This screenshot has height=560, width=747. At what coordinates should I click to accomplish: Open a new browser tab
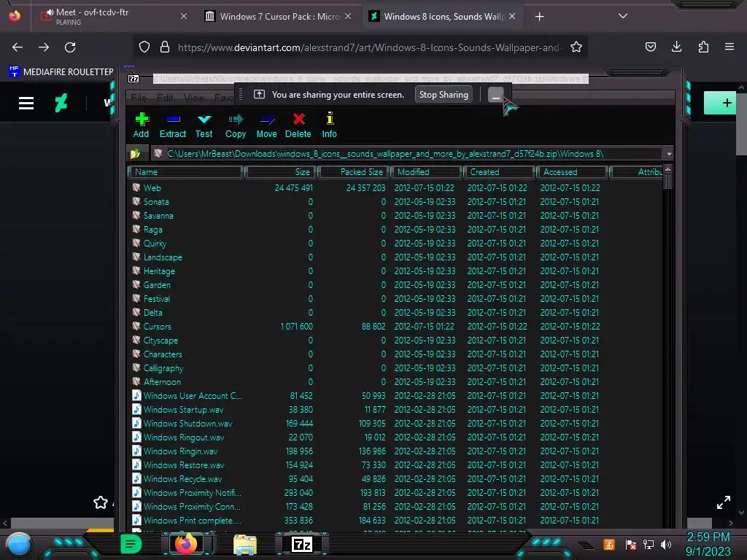[539, 17]
